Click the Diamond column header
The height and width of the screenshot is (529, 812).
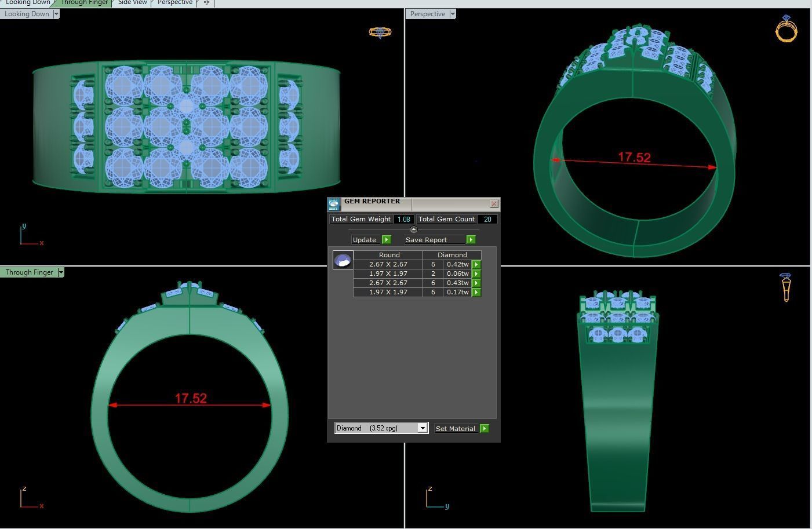coord(452,255)
